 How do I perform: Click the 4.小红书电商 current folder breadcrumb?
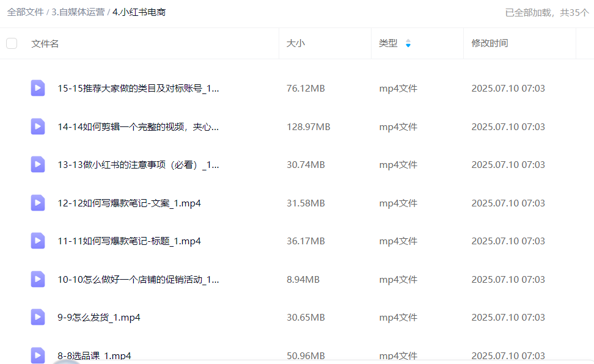click(x=139, y=12)
